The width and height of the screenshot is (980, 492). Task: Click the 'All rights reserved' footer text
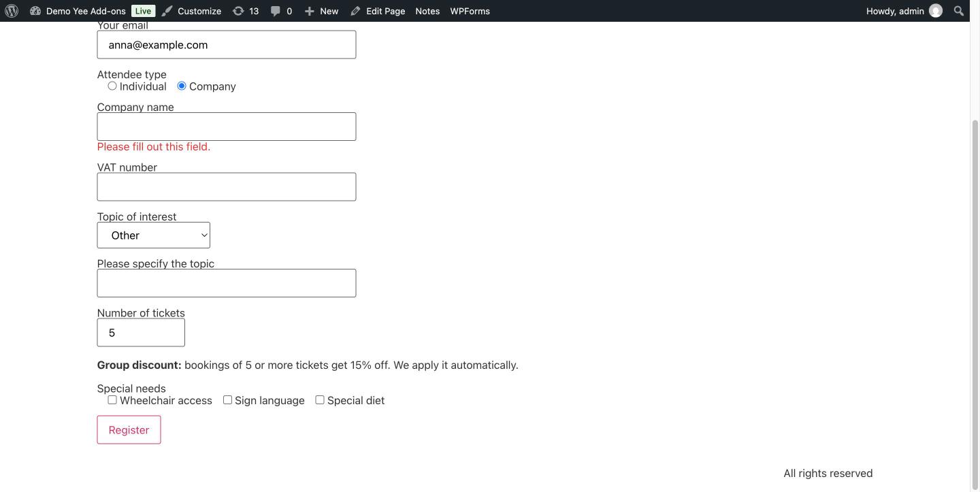tap(828, 474)
